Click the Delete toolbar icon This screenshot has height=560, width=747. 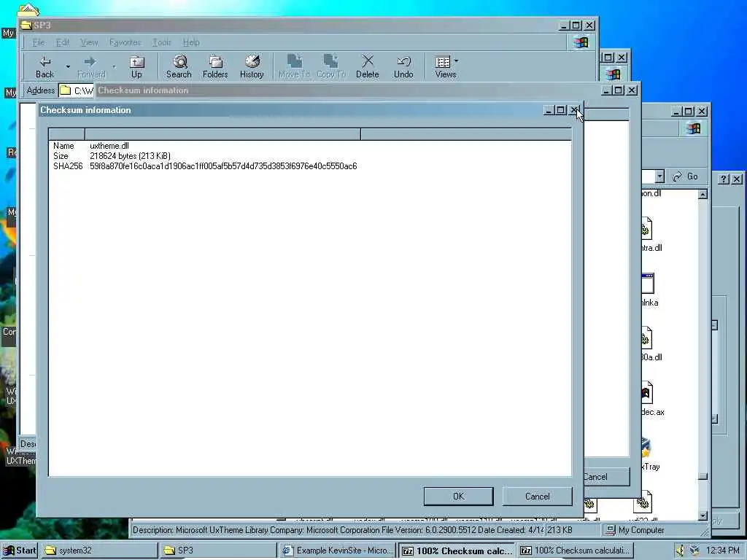368,66
